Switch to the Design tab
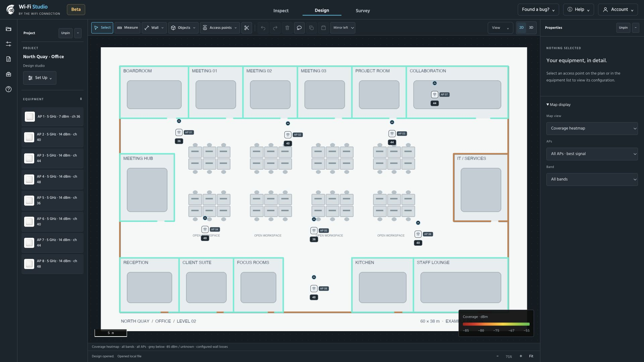 (x=322, y=10)
